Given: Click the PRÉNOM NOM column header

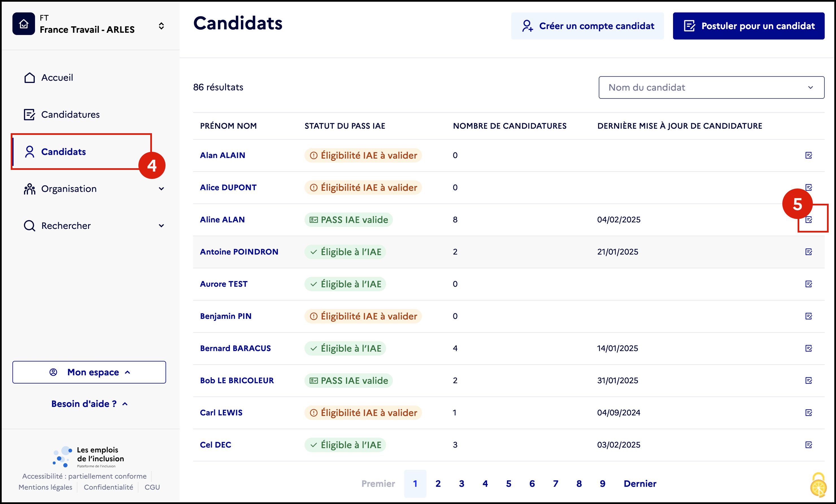Looking at the screenshot, I should click(228, 126).
